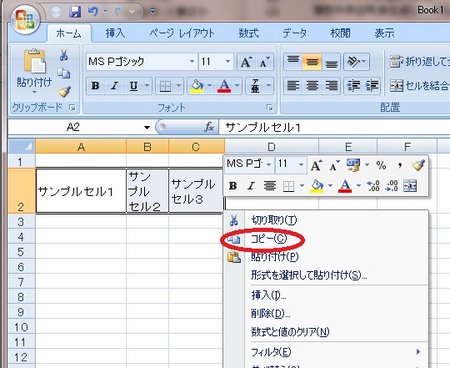Expand paste options arrow under 貼り付け
The width and height of the screenshot is (450, 368).
34,92
